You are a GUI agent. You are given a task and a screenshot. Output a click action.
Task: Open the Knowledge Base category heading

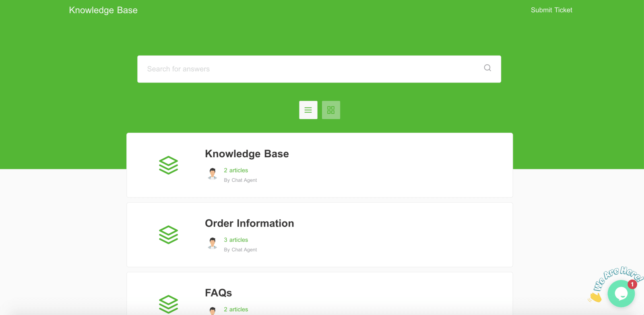[x=247, y=154]
